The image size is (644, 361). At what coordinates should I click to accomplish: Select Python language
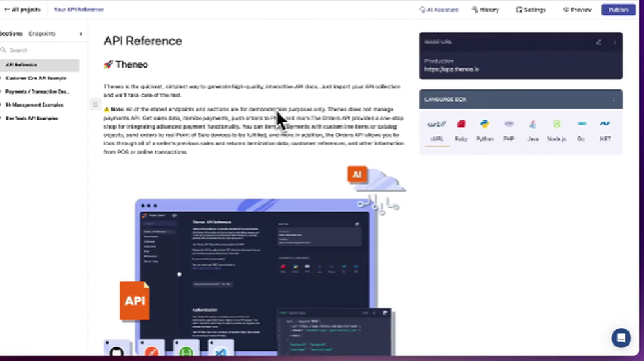click(x=485, y=131)
